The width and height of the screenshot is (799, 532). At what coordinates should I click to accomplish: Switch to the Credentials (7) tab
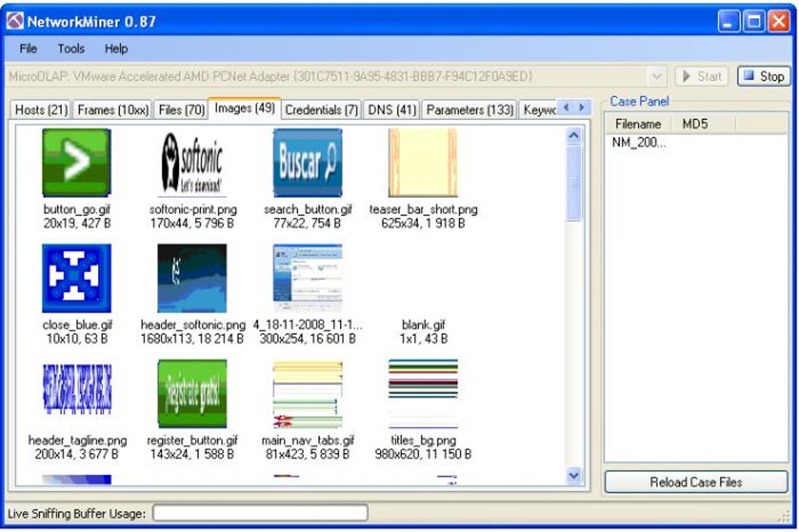(321, 110)
